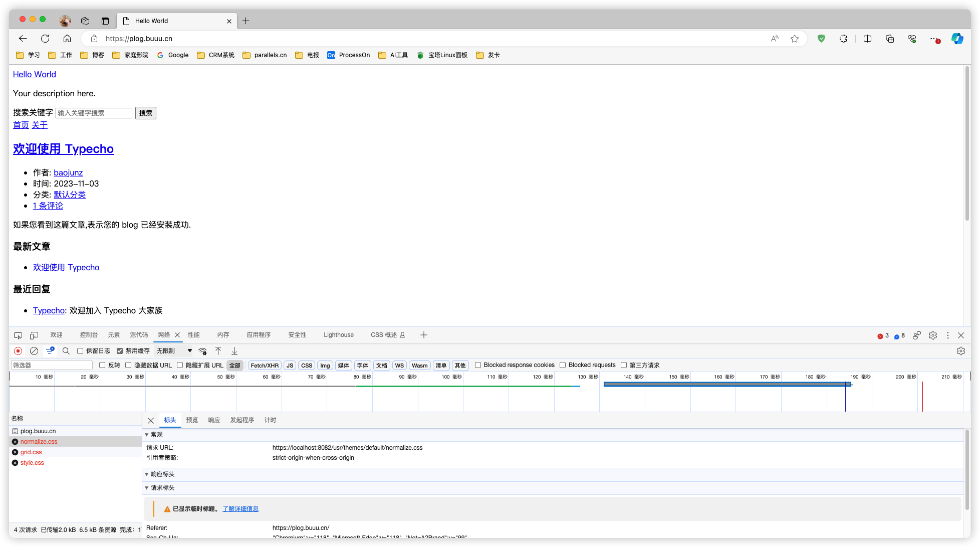This screenshot has height=547, width=980.
Task: Go back to the previous page
Action: click(23, 39)
